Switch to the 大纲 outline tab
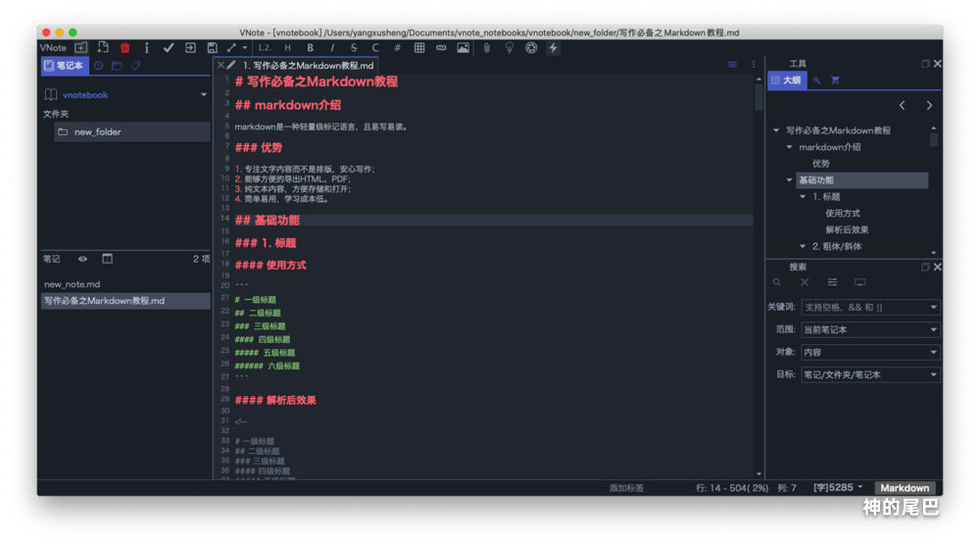The width and height of the screenshot is (980, 545). point(785,80)
